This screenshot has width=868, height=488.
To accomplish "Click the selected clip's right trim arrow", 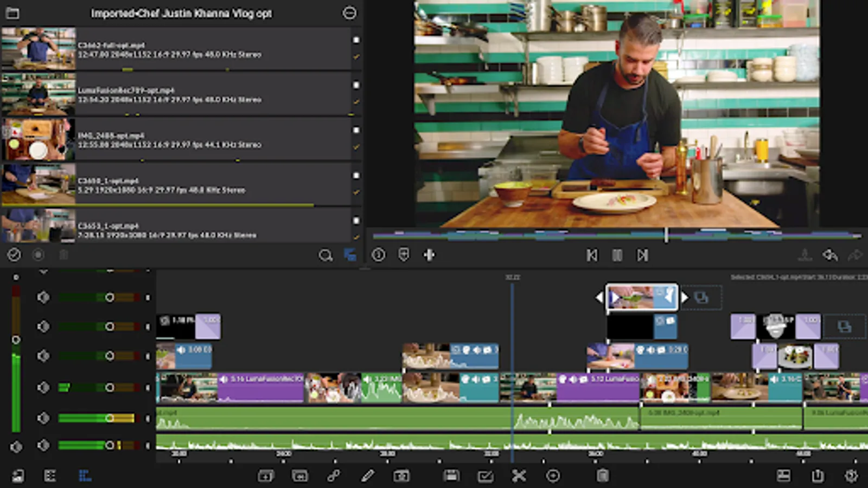I will tap(685, 297).
